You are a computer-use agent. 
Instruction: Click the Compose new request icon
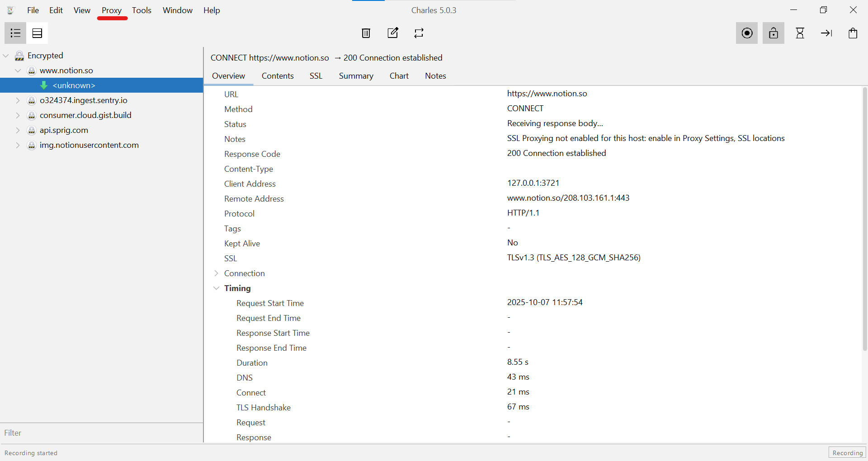point(393,33)
